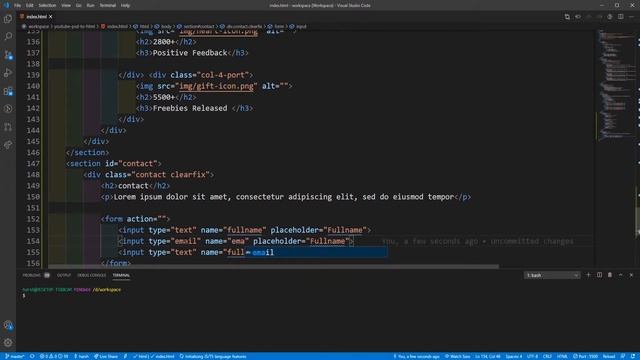Open Manage gear in activity bar
This screenshot has width=640, height=360.
tap(8, 343)
